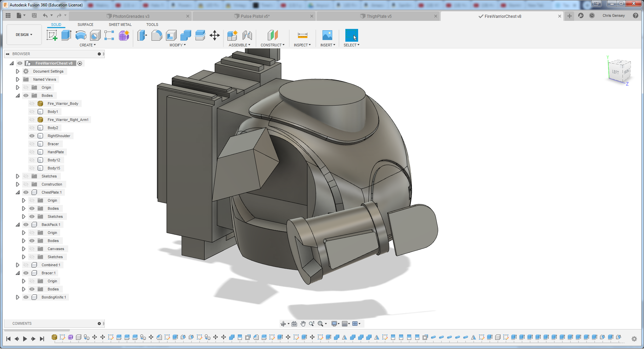
Task: Toggle visibility of BondingKnife:1 component
Action: [x=26, y=297]
